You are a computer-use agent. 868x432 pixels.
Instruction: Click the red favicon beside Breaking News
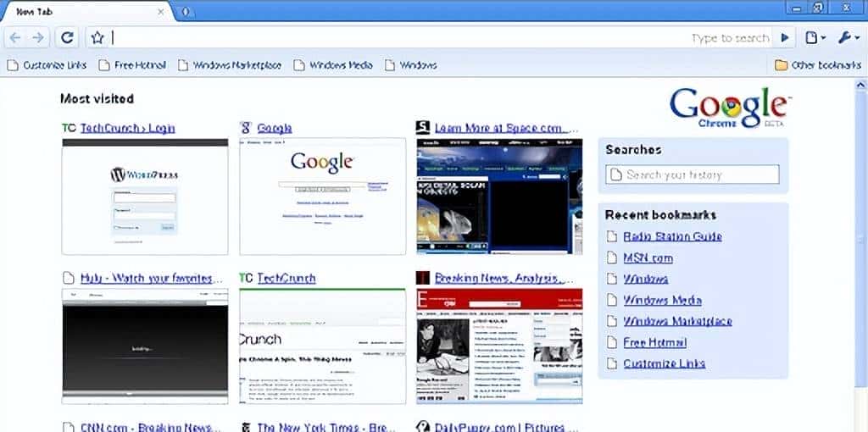point(423,278)
